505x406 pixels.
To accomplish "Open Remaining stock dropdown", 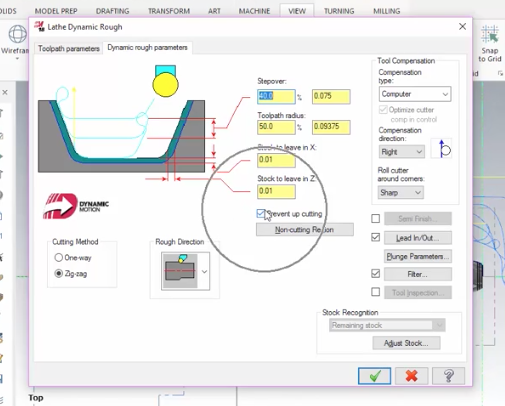I will (387, 325).
